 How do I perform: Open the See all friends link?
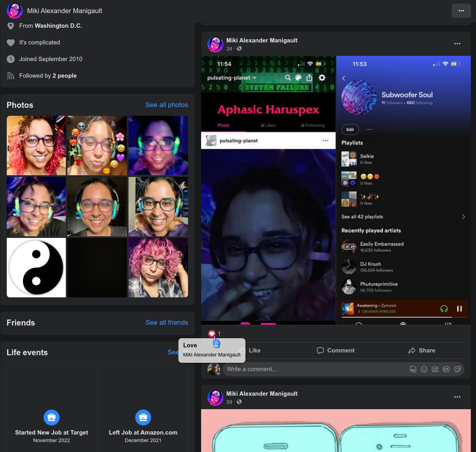click(167, 323)
